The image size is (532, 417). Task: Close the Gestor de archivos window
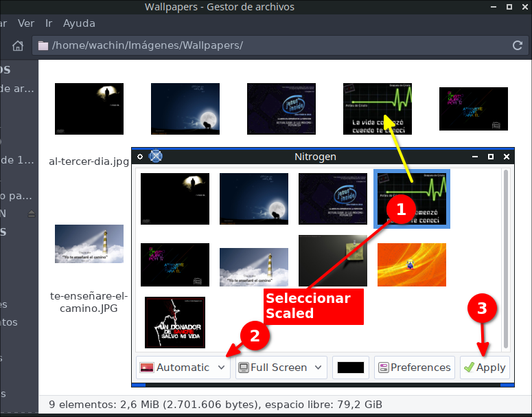tap(525, 7)
